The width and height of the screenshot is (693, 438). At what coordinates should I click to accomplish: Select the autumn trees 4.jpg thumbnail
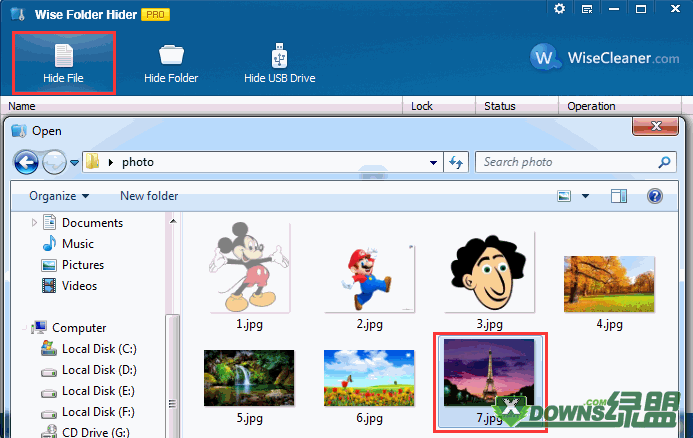pos(609,284)
